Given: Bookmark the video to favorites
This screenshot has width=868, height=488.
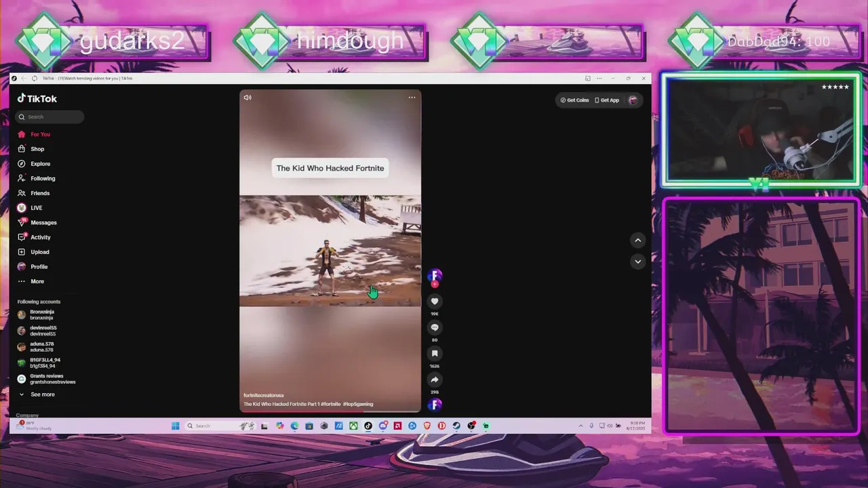Looking at the screenshot, I should (x=435, y=353).
